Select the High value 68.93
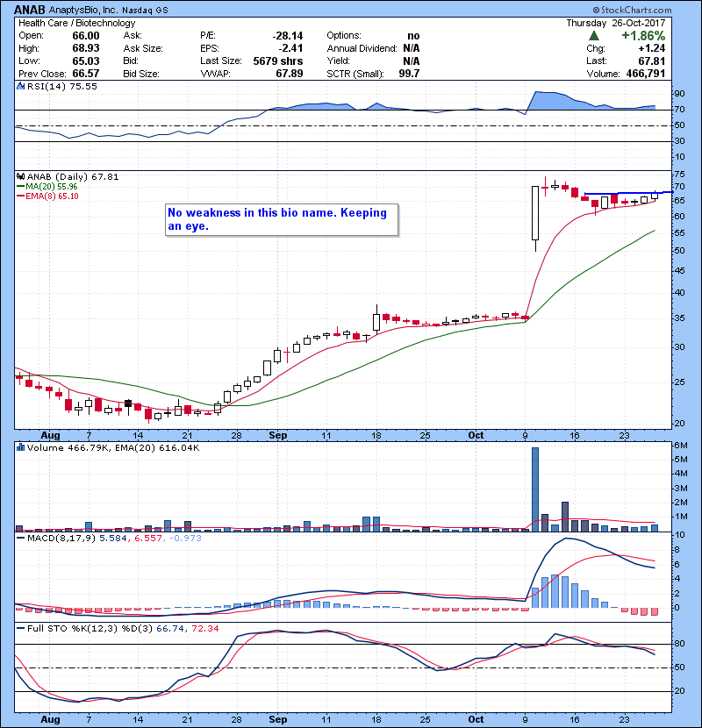The image size is (702, 728). 85,48
